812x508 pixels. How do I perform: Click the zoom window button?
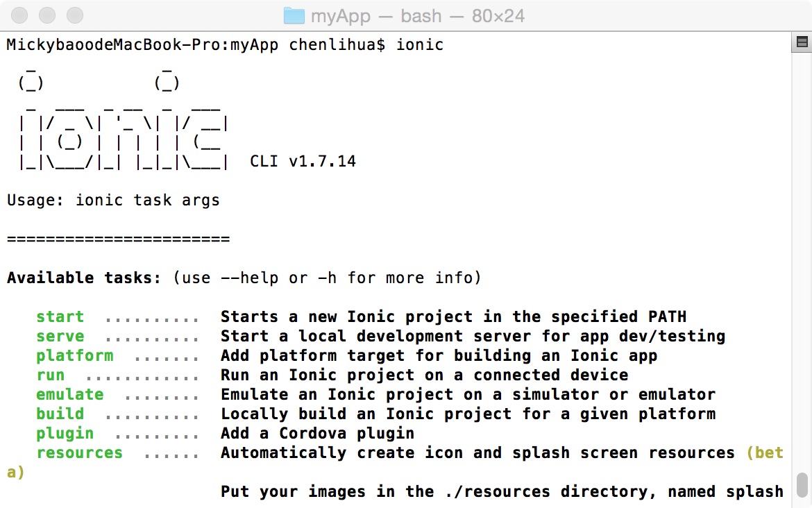point(75,15)
